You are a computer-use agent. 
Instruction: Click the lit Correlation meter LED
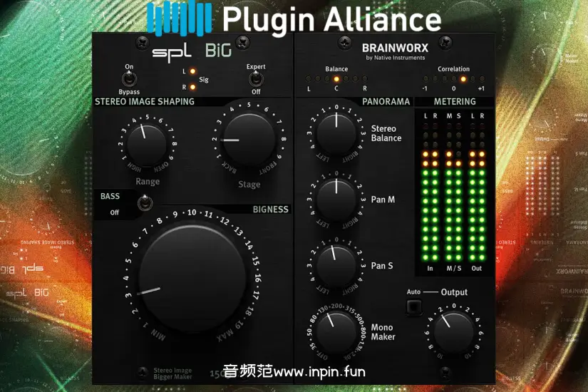(x=463, y=79)
